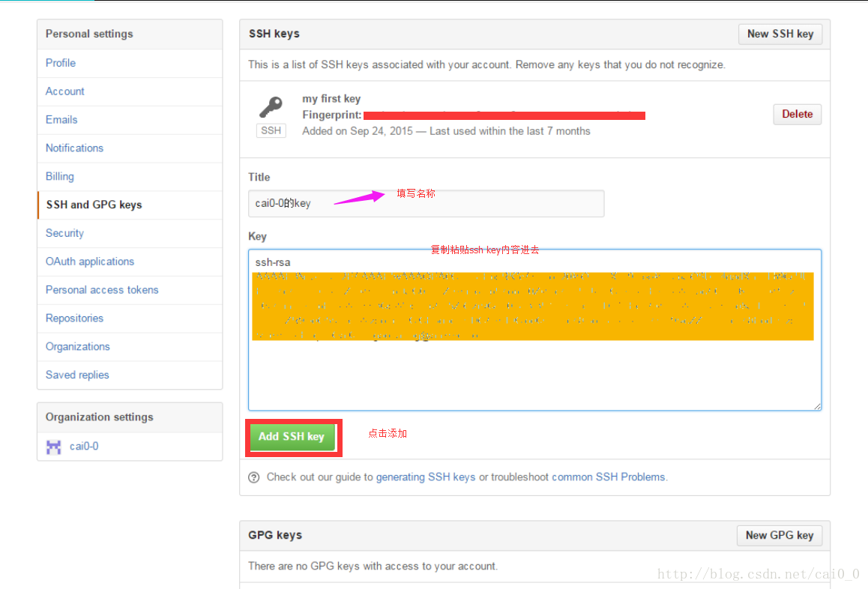Click the green Add SSH key button

(x=292, y=437)
